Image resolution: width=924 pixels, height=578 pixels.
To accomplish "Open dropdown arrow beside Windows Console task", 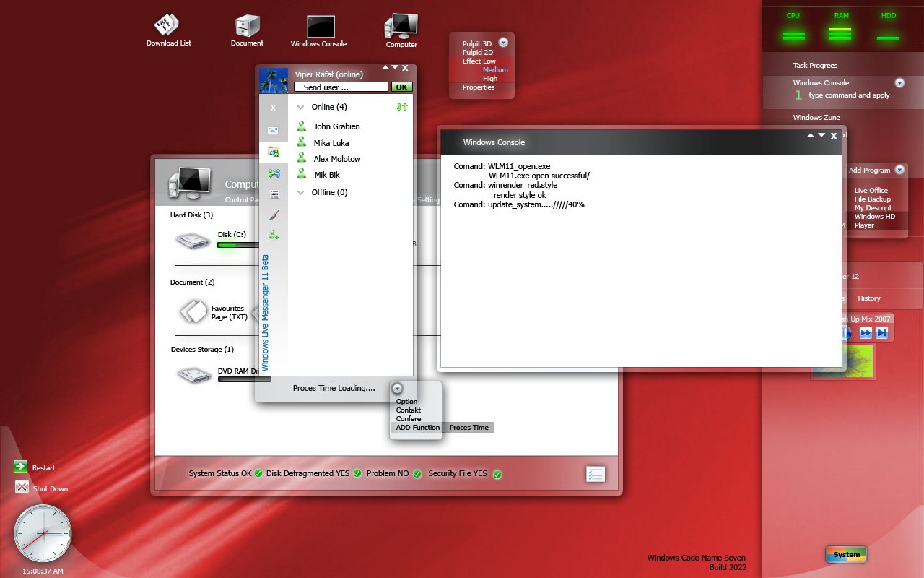I will [x=899, y=83].
